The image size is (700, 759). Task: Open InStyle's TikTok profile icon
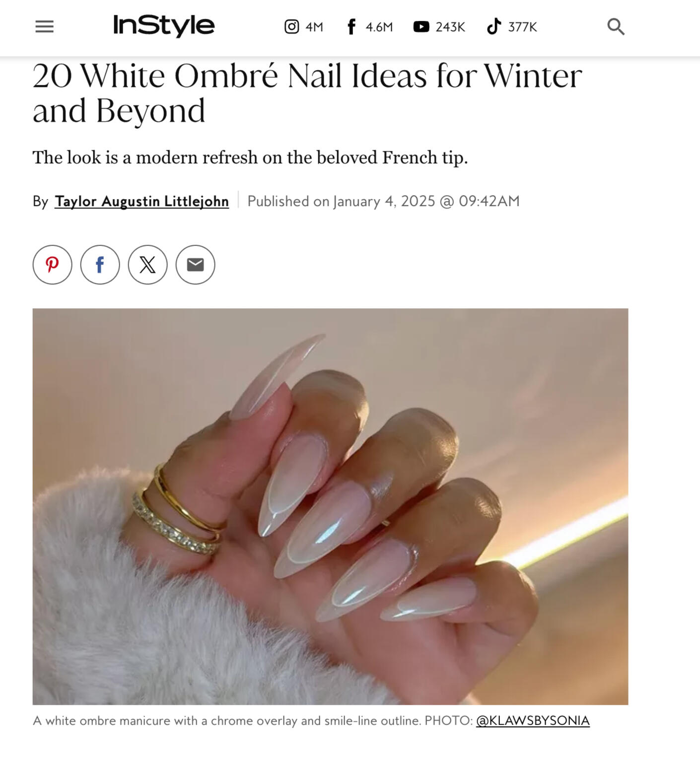click(x=493, y=26)
